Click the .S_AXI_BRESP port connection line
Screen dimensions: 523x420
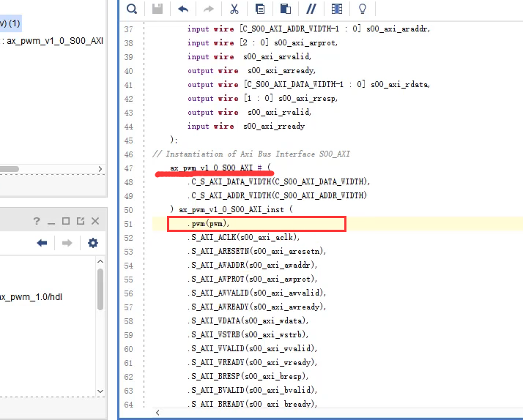248,377
